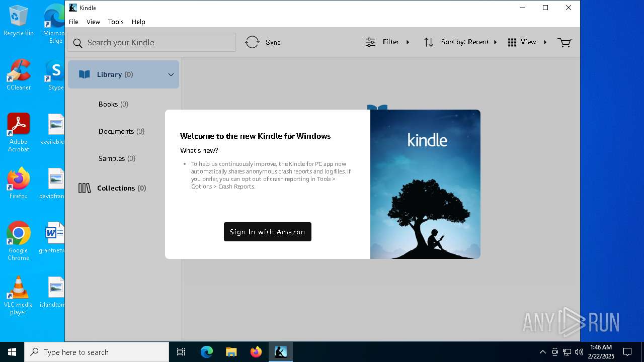The height and width of the screenshot is (362, 644).
Task: Expand the Sort by: Recent dropdown arrow
Action: pos(496,42)
